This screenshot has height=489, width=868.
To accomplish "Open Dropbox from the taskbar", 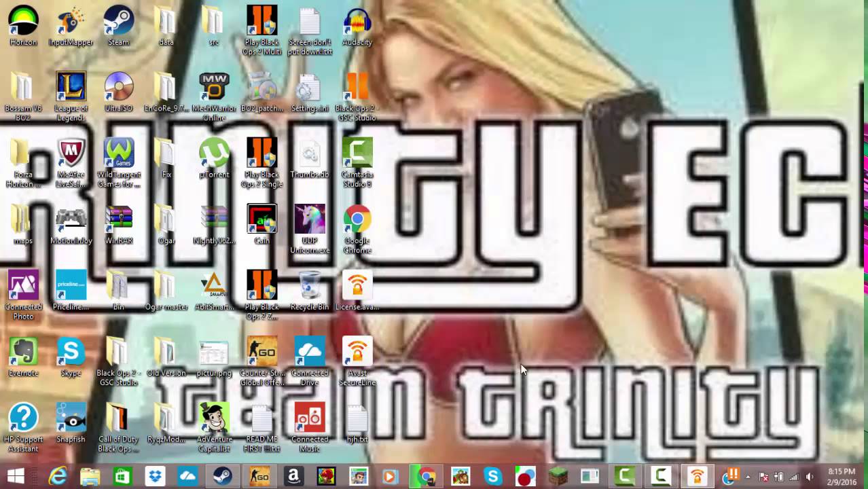I will 156,476.
